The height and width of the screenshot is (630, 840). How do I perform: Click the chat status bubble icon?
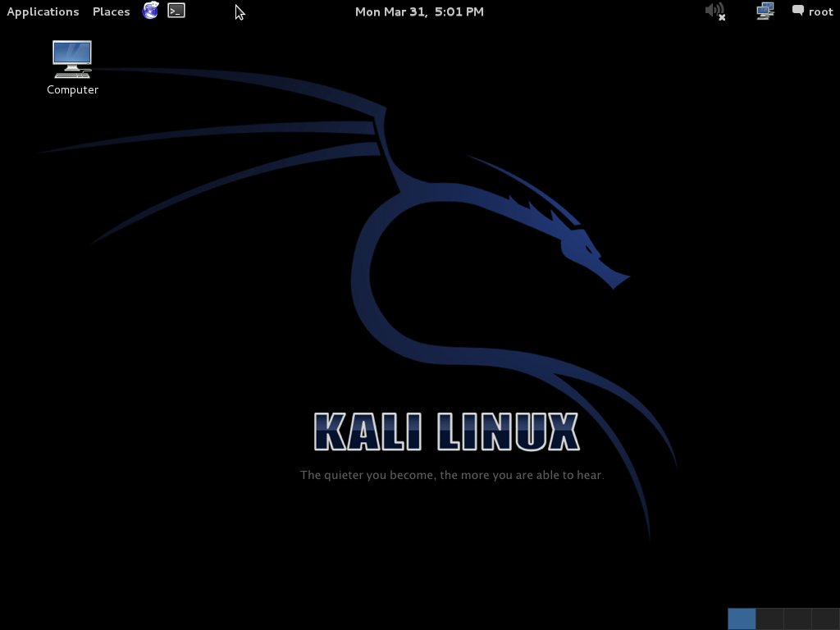tap(797, 10)
